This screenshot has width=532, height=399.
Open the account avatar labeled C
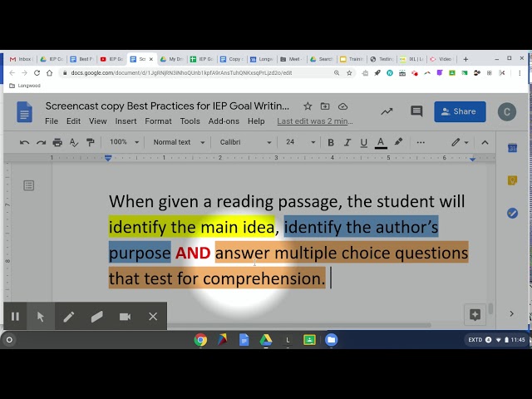(507, 111)
